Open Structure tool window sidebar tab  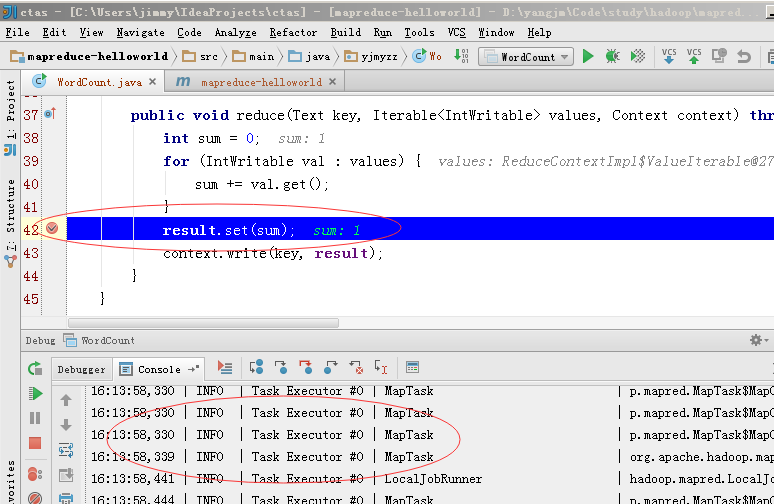click(10, 224)
